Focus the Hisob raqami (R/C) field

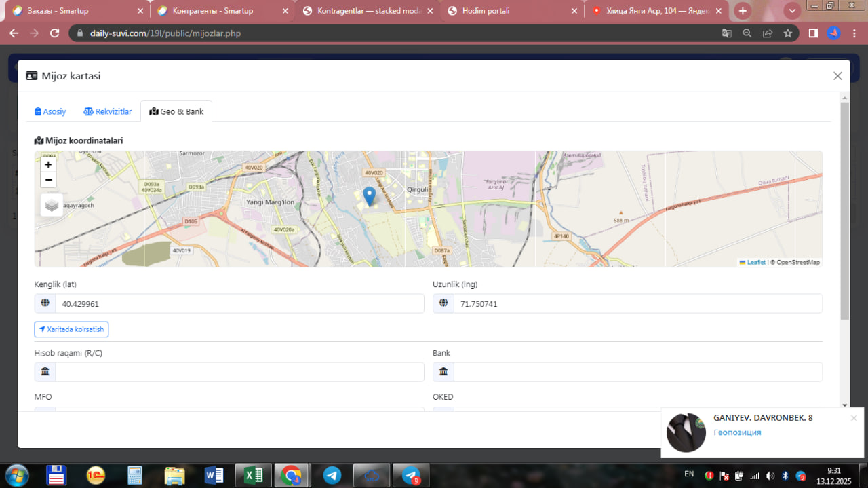pyautogui.click(x=239, y=372)
